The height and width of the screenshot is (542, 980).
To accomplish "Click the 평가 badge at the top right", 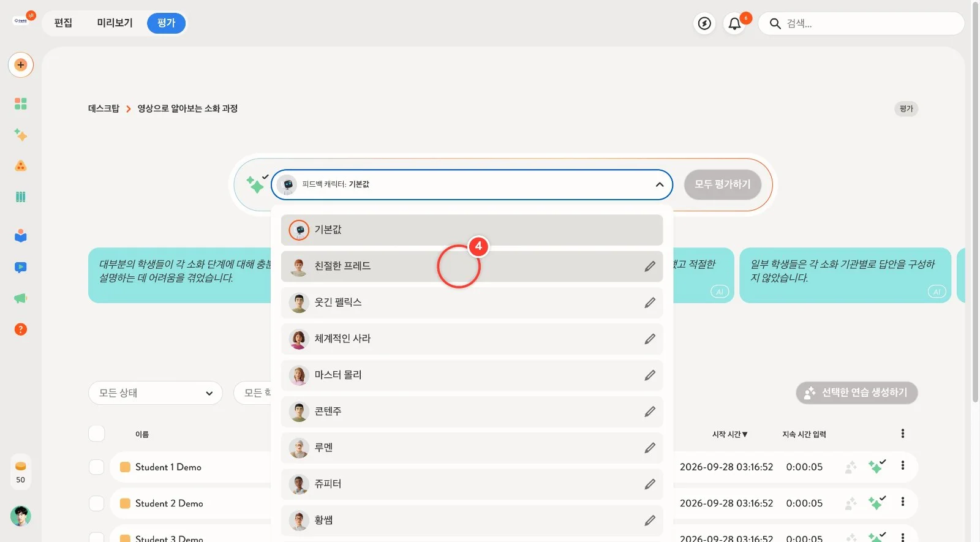I will [907, 109].
